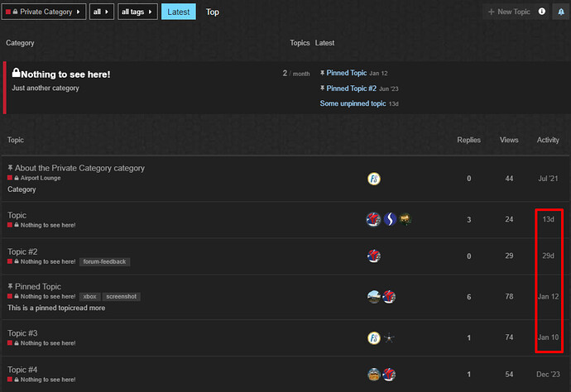Click the landscape avatar in Pinned Topic row
The image size is (571, 392).
click(x=373, y=297)
